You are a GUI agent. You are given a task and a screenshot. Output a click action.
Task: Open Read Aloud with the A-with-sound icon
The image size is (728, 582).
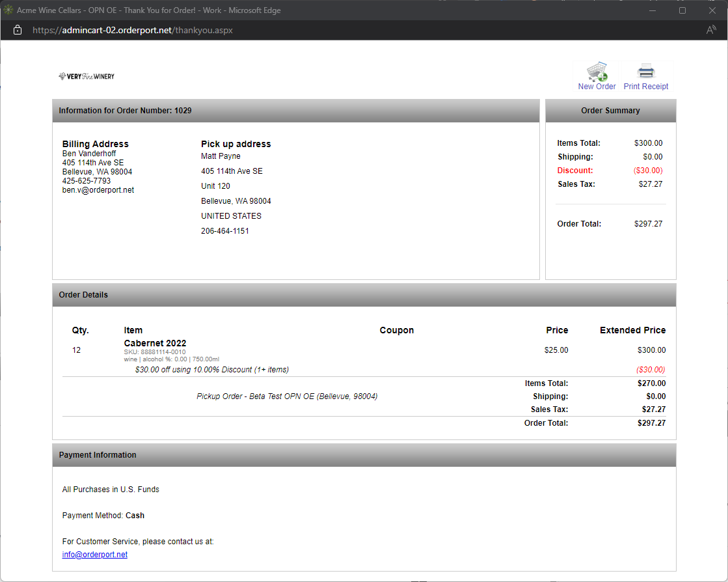(710, 29)
